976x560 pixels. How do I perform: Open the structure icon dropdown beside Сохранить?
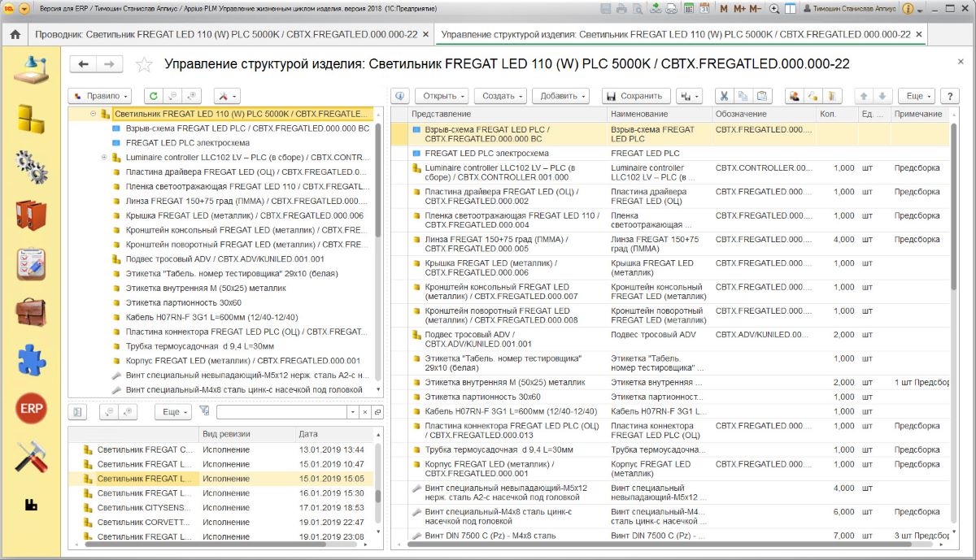689,96
